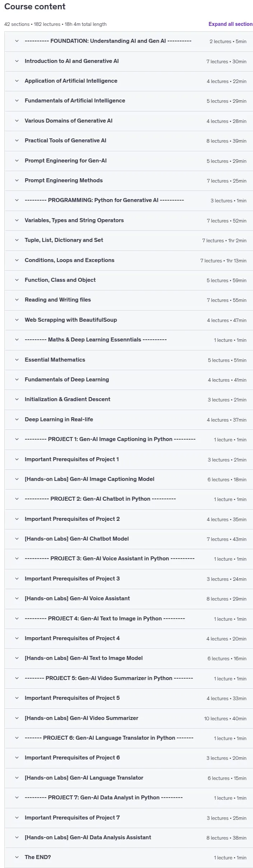Screen dimensions: 253x868
Task: Expand Prompt Engineering for Gen-AI section
Action: coord(128,161)
